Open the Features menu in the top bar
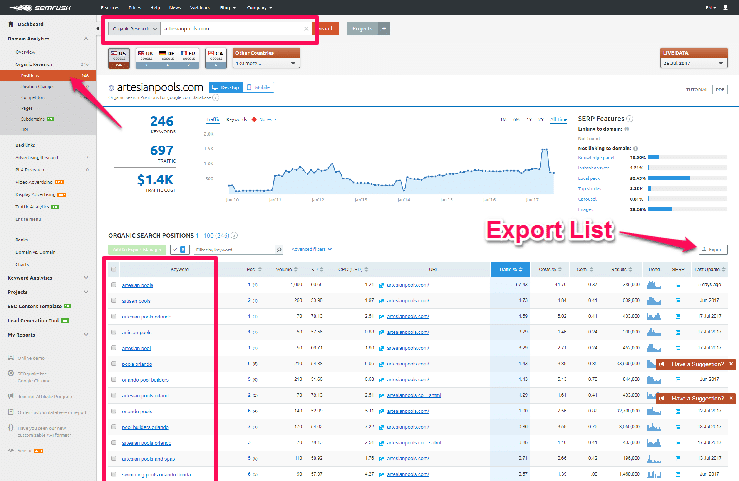Screen dimensions: 739x481 pos(109,8)
